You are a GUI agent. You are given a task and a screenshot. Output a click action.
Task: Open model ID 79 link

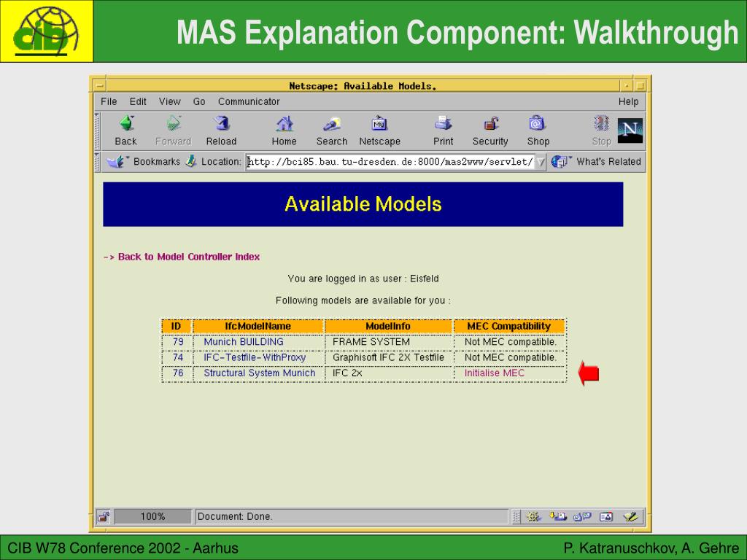click(178, 342)
